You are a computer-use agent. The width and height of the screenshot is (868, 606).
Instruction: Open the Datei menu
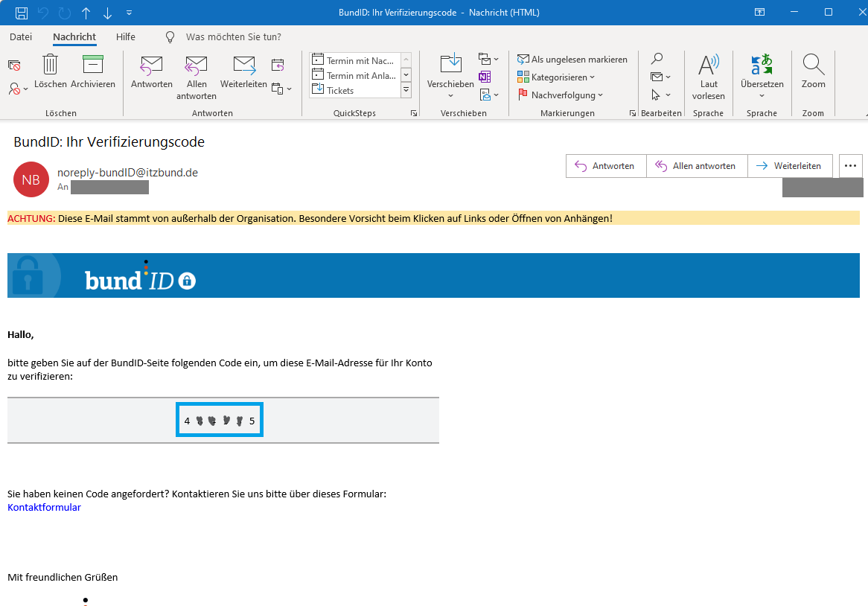coord(21,36)
